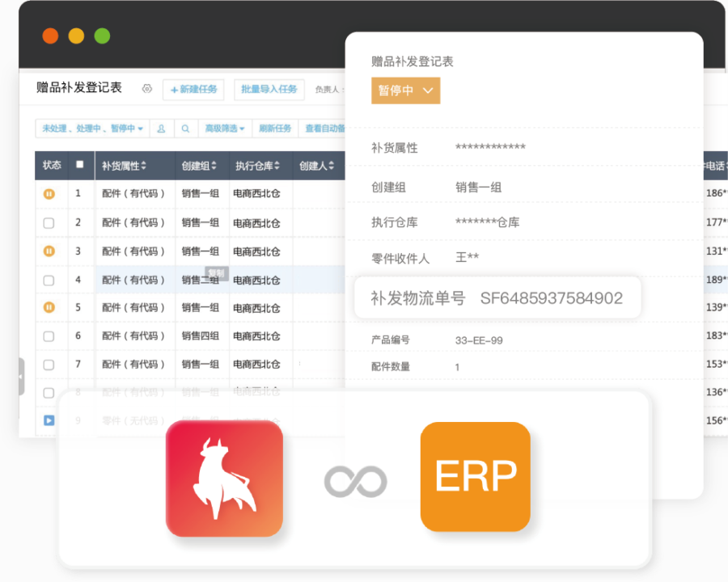Select 配件（有代码） cell in row 3
The image size is (728, 582).
click(x=133, y=251)
